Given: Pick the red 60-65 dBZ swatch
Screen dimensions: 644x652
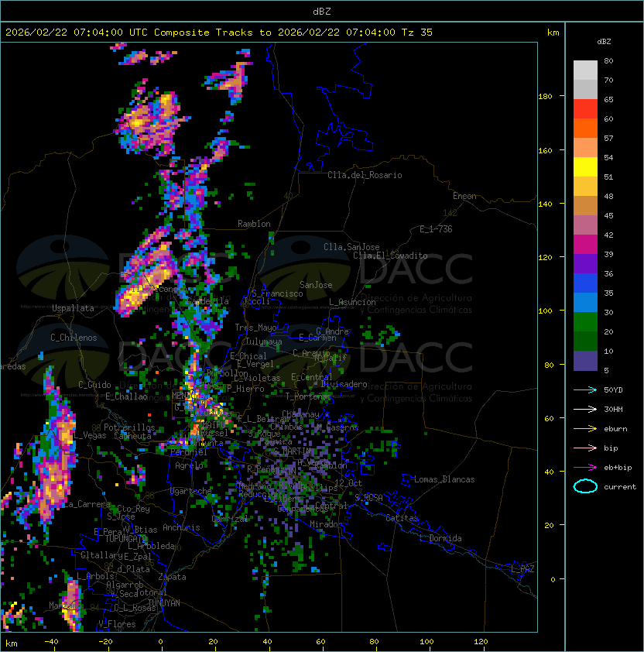Looking at the screenshot, I should [x=585, y=109].
